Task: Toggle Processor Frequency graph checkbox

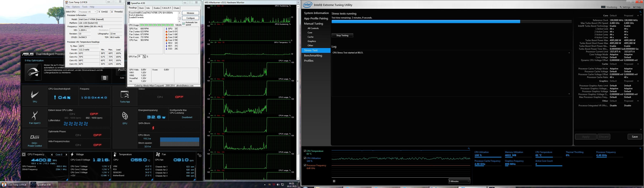Action: [x=305, y=165]
